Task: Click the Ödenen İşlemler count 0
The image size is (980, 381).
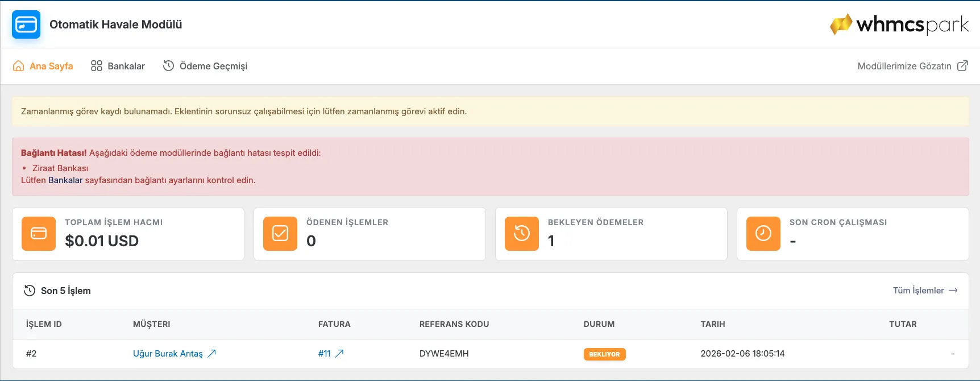Action: click(x=311, y=241)
